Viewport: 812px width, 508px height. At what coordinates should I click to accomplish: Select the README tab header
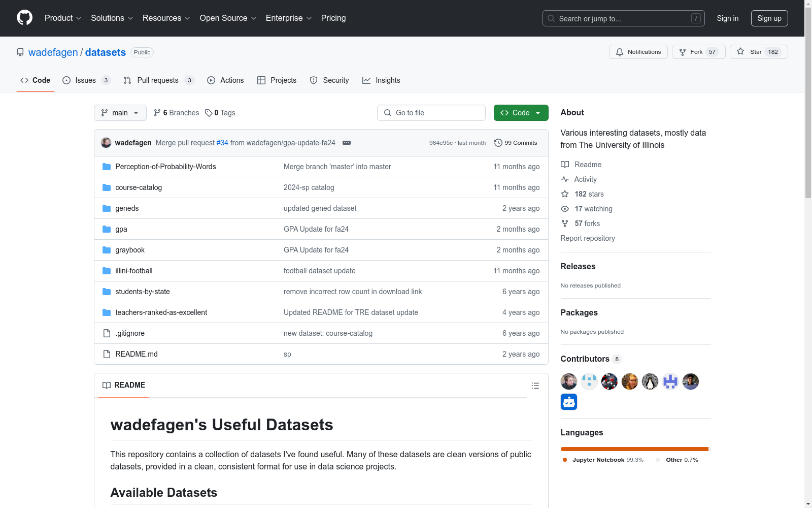point(124,385)
